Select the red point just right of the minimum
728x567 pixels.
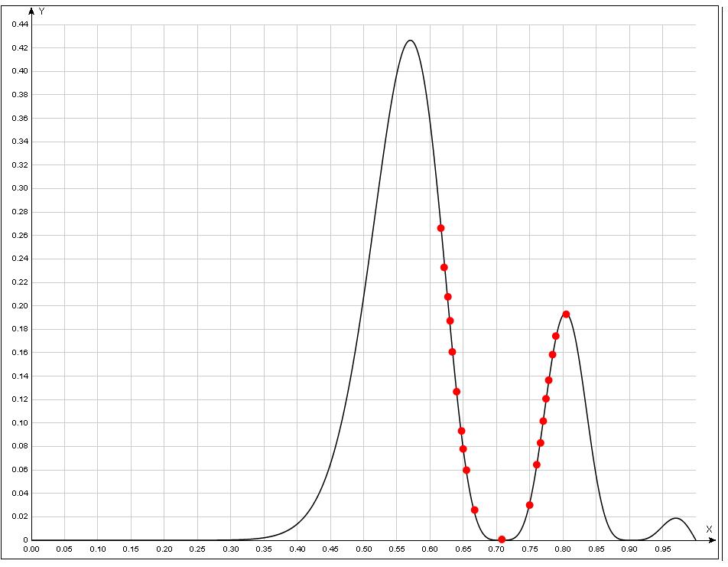[x=529, y=505]
